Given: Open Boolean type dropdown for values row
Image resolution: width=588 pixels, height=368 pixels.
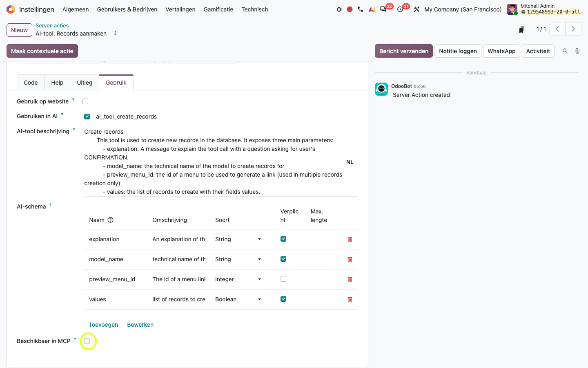Looking at the screenshot, I should (238, 299).
